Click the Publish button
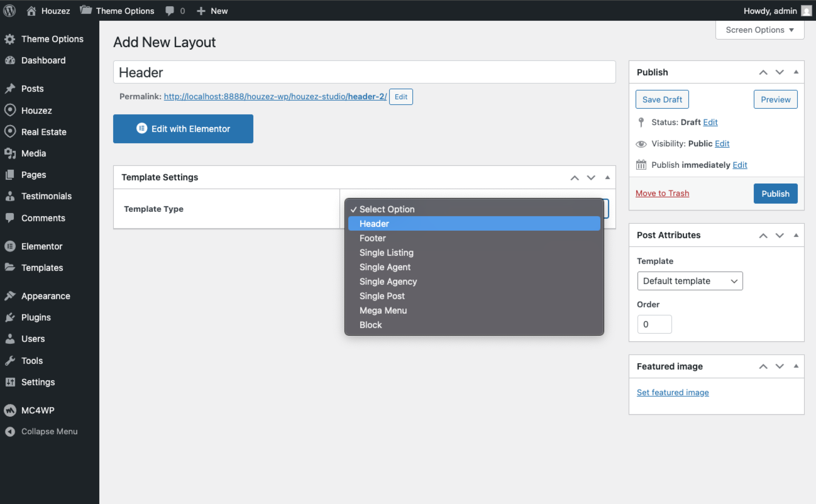Viewport: 816px width, 504px height. (x=775, y=193)
